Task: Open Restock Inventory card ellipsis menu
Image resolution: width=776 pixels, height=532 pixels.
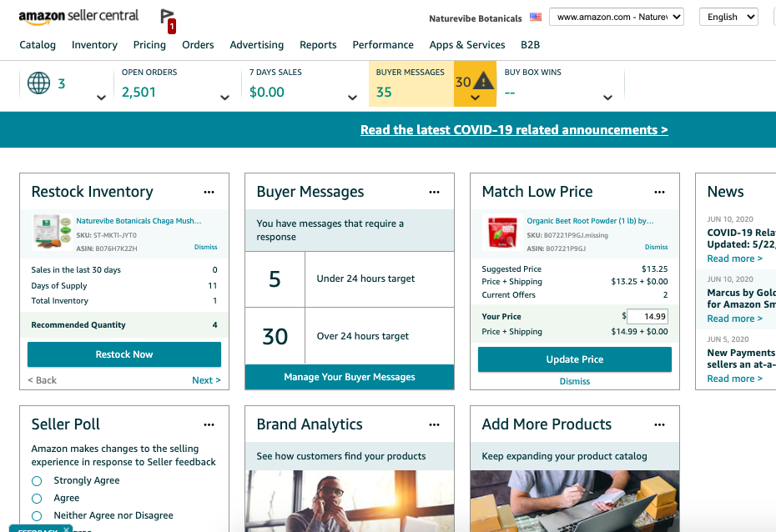Action: click(x=209, y=192)
